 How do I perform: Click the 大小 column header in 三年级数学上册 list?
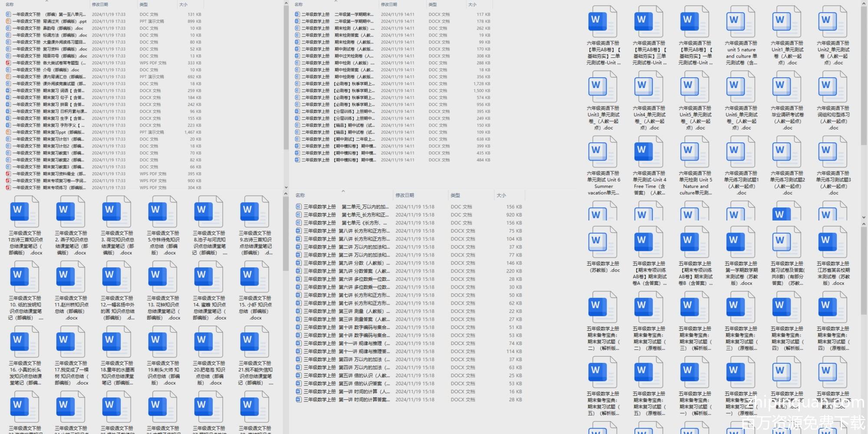(501, 195)
